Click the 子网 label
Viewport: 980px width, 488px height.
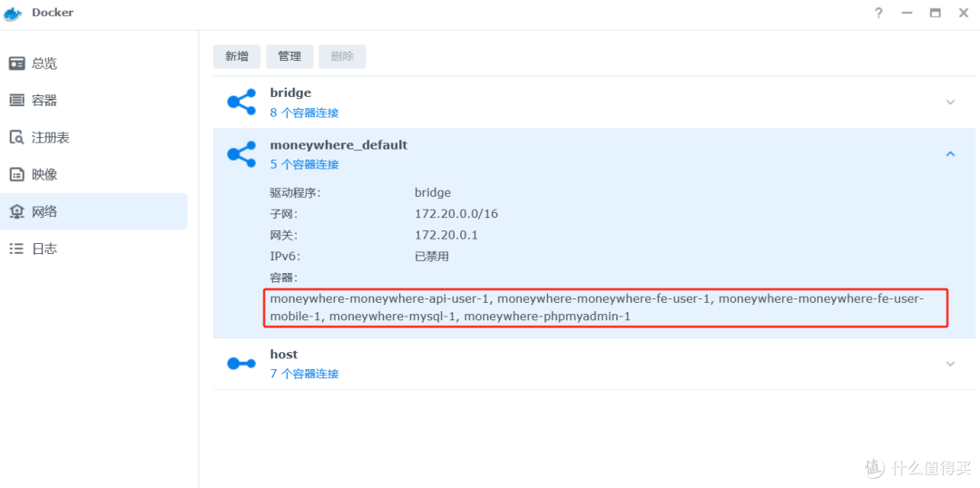click(284, 214)
